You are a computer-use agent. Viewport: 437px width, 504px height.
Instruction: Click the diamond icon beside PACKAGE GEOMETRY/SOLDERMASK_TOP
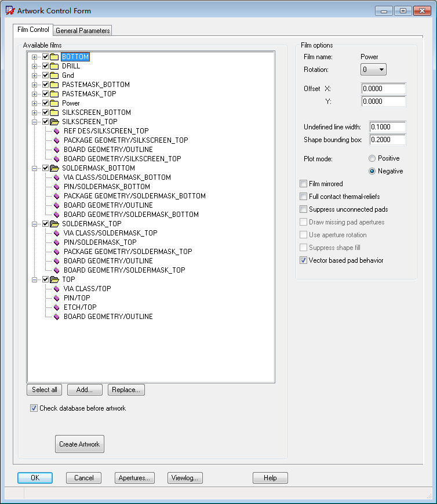click(x=57, y=252)
